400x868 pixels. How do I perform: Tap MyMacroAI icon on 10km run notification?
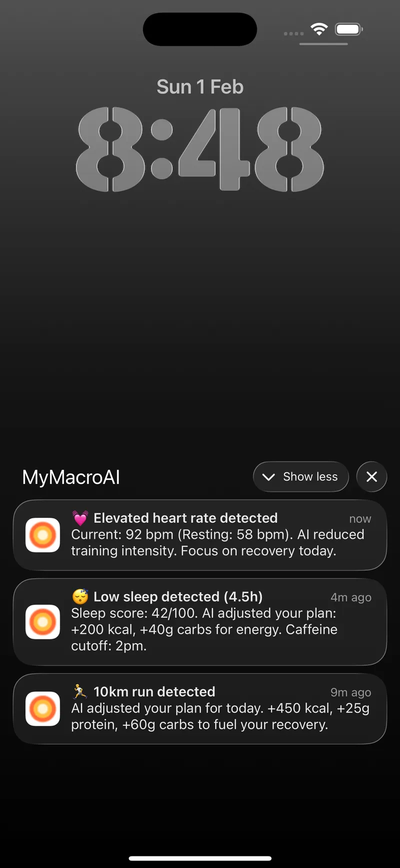tap(43, 709)
